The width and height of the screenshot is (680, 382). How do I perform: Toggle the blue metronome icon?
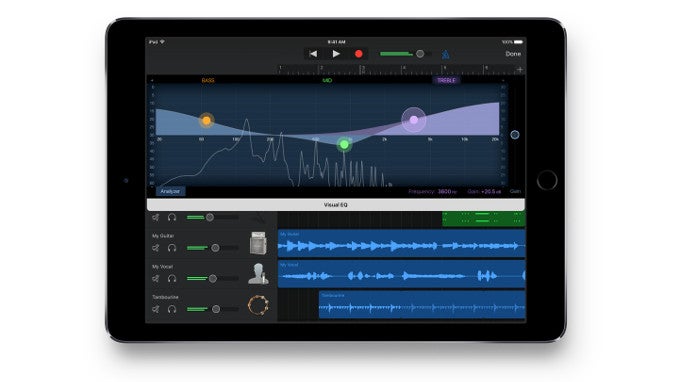point(445,54)
